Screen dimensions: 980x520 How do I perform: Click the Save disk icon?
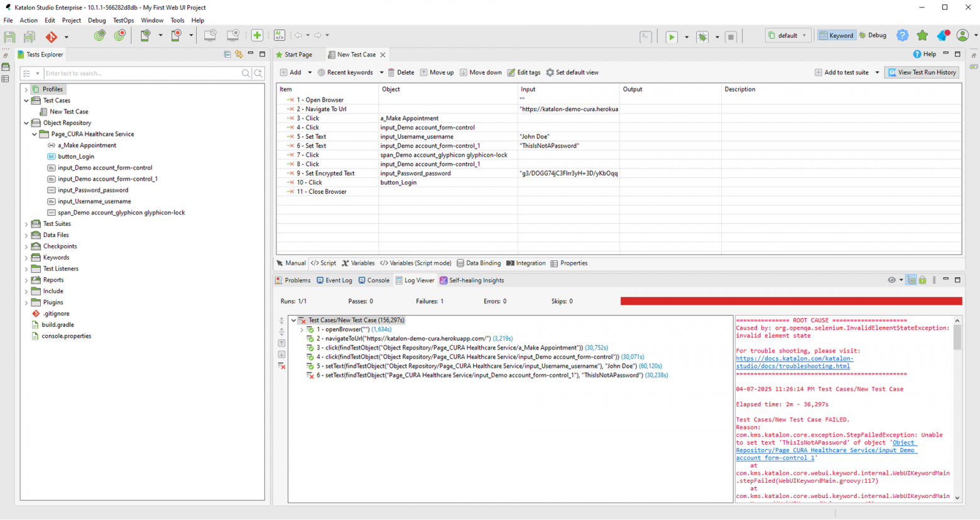coord(9,36)
